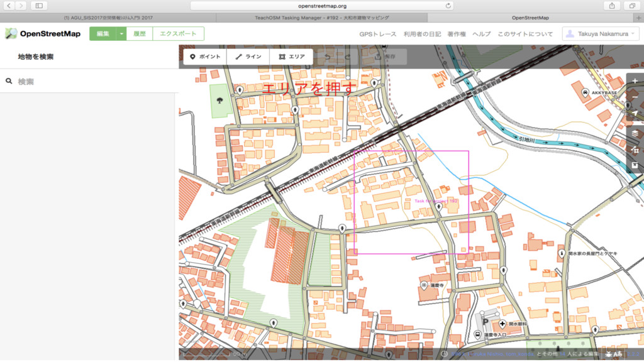This screenshot has height=362, width=644.
Task: Open the map data settings panel
Action: (635, 150)
